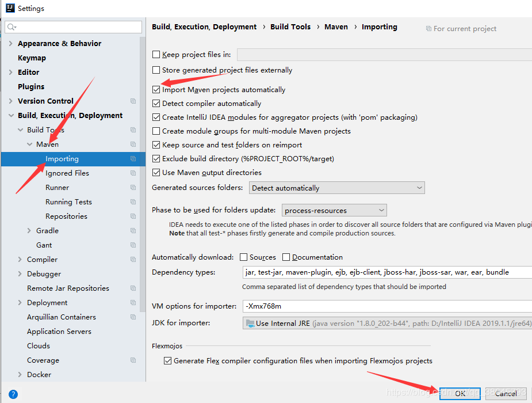Click project-level icon beside Deployment
The height and width of the screenshot is (403, 532).
pos(133,302)
